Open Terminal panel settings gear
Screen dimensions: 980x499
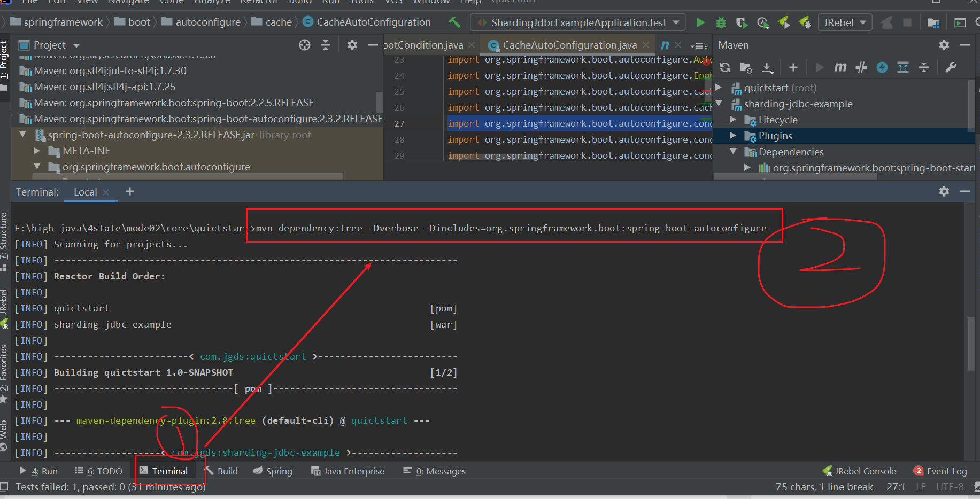(944, 191)
